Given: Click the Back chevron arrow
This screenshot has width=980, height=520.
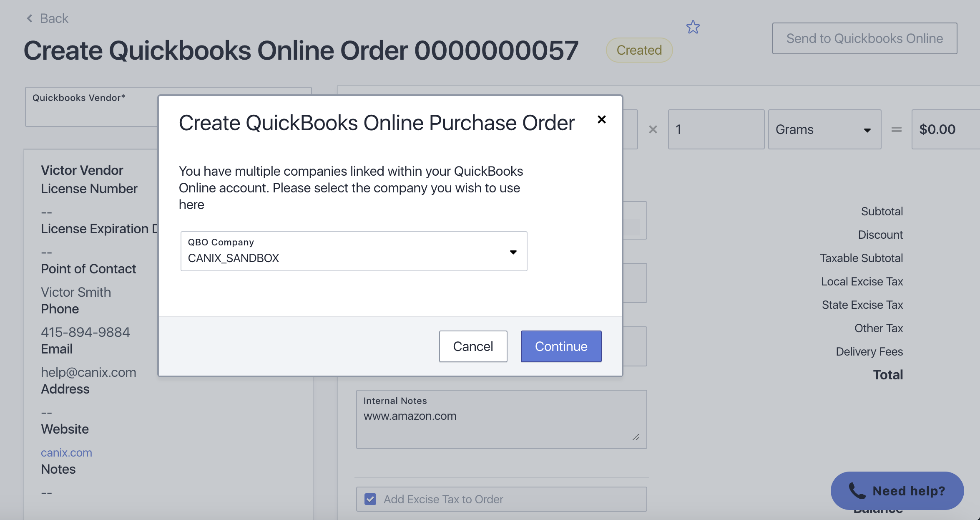Looking at the screenshot, I should click(30, 18).
